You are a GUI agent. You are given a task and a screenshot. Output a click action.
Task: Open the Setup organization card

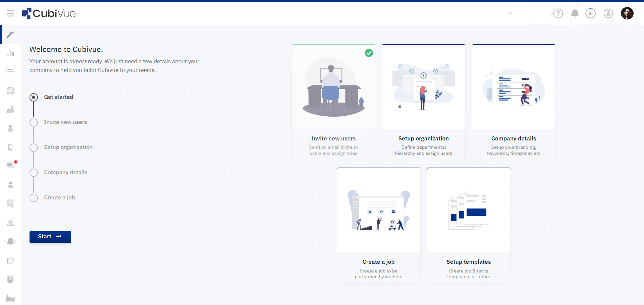pyautogui.click(x=423, y=103)
